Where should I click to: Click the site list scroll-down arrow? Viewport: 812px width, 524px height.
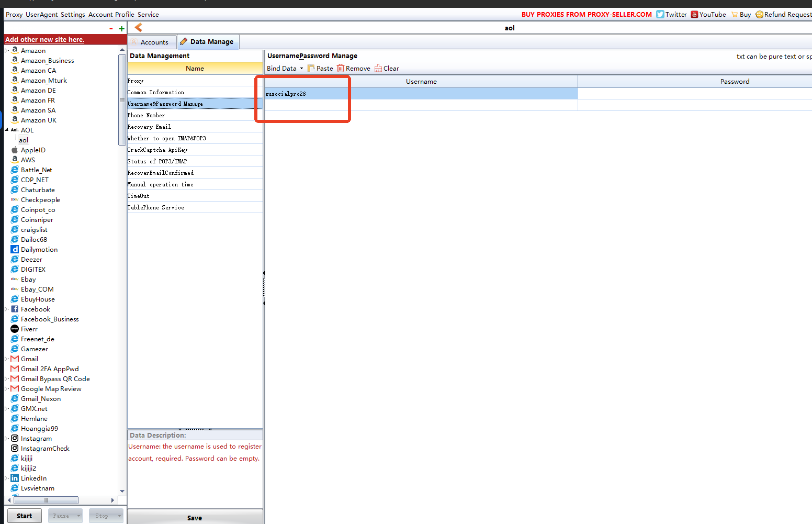(x=122, y=491)
